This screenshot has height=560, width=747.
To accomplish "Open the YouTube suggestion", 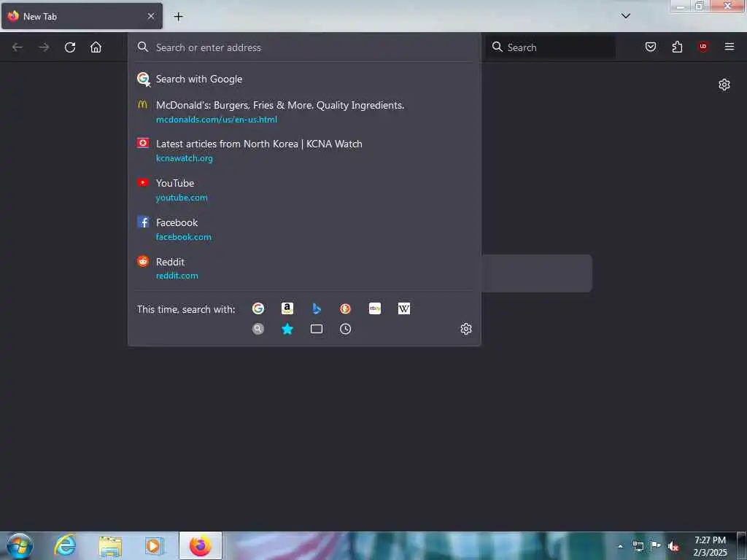I will [304, 190].
